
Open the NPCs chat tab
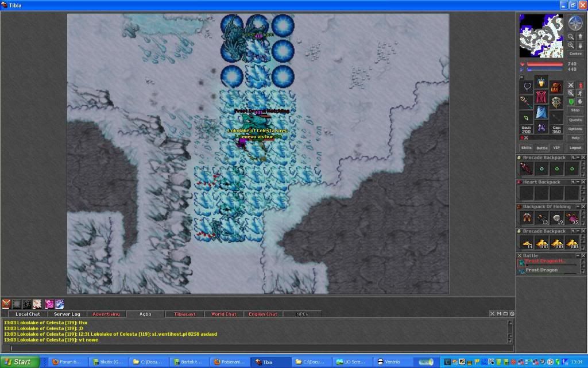pos(302,314)
